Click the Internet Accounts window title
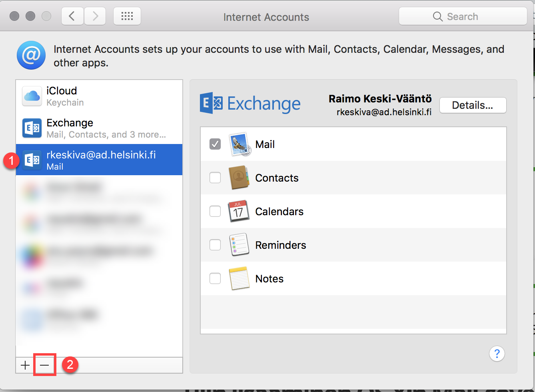The height and width of the screenshot is (392, 535). coord(266,17)
